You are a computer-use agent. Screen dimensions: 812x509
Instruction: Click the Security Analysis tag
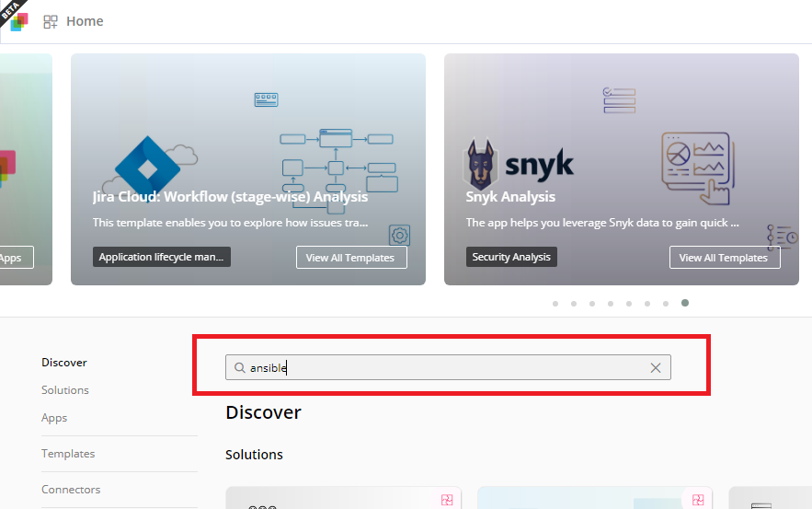point(511,257)
